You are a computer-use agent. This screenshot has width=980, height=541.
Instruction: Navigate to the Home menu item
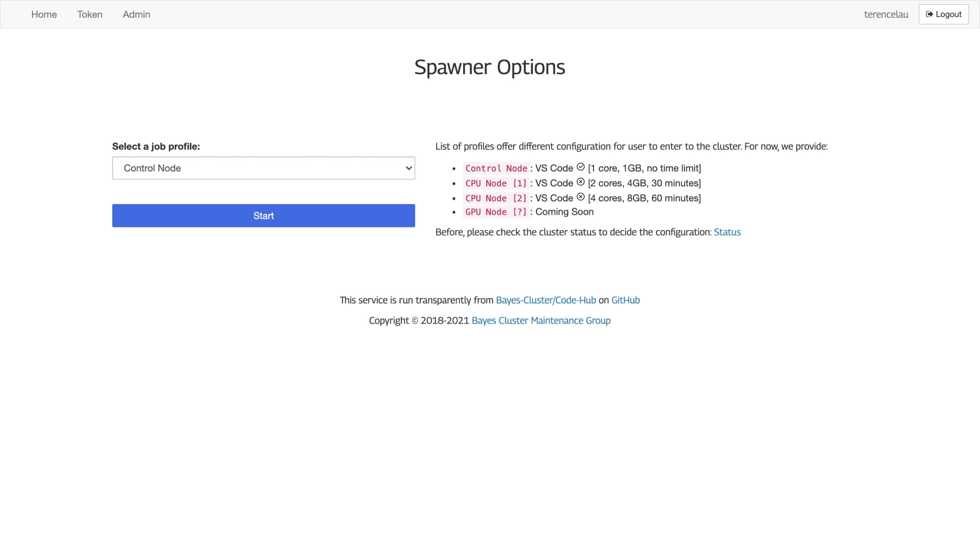pyautogui.click(x=44, y=14)
